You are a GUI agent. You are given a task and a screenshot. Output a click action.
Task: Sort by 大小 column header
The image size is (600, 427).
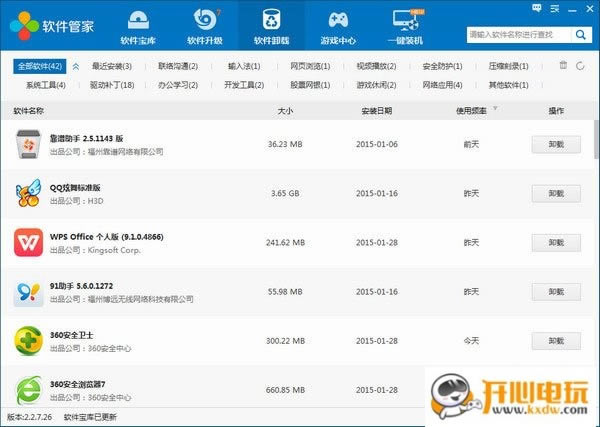pos(285,111)
